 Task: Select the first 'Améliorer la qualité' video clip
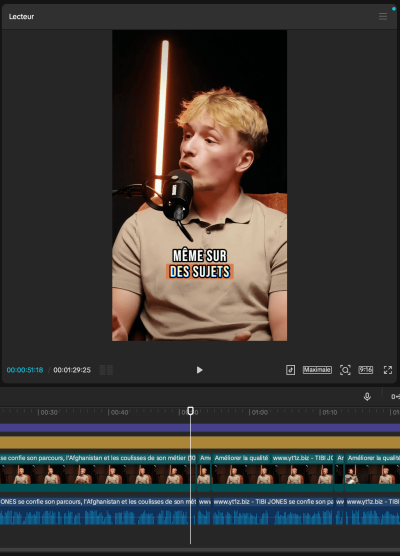coord(272,473)
